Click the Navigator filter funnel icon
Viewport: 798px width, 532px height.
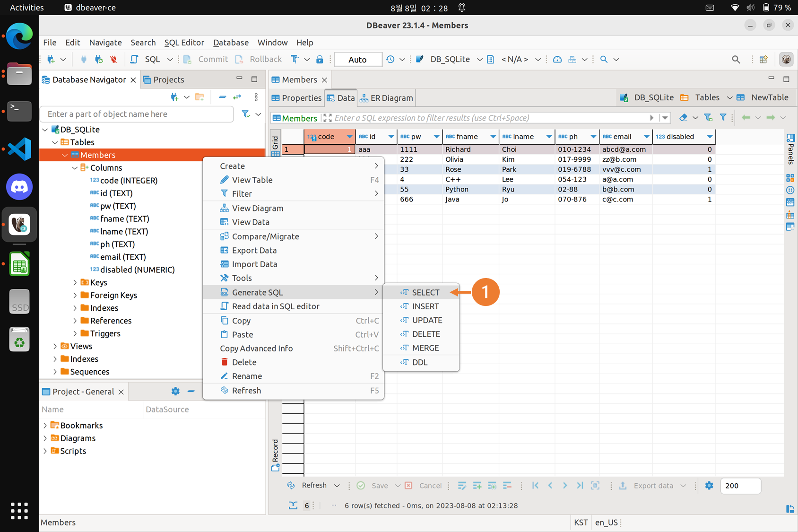[x=245, y=114]
